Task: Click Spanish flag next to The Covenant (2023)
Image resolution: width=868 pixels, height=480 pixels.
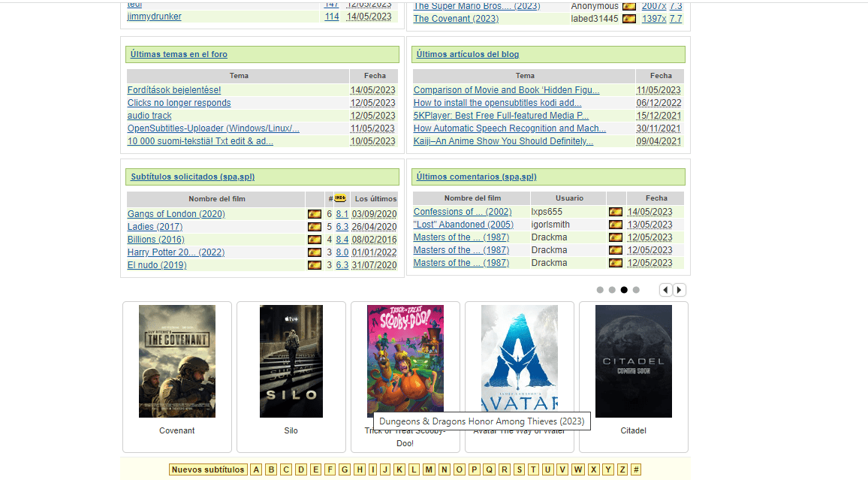Action: click(629, 19)
